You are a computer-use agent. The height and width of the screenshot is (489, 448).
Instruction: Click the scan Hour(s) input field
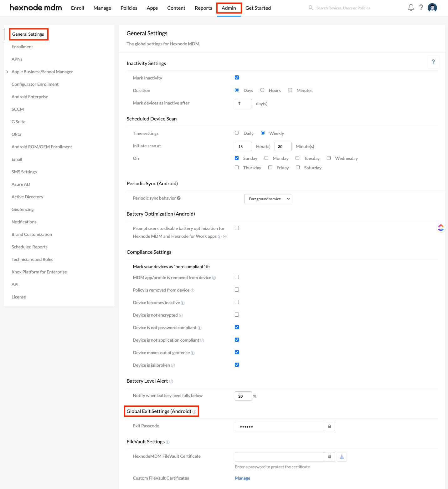tap(243, 146)
